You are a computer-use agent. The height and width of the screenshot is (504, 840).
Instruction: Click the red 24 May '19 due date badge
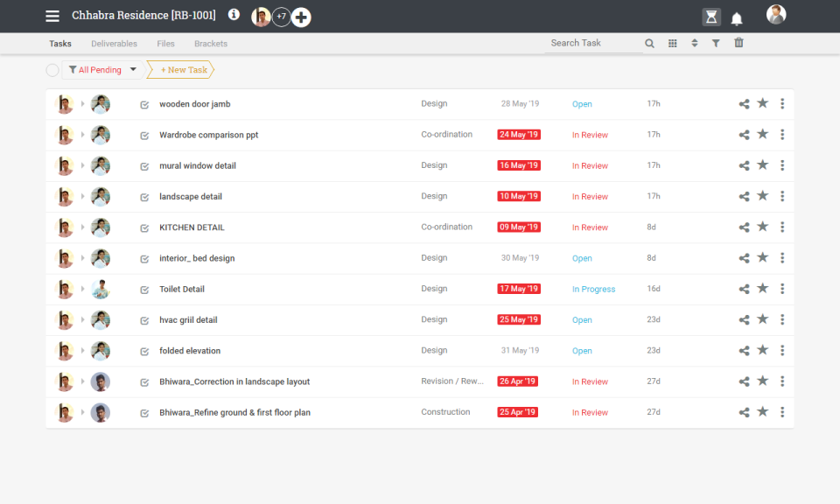pos(518,134)
